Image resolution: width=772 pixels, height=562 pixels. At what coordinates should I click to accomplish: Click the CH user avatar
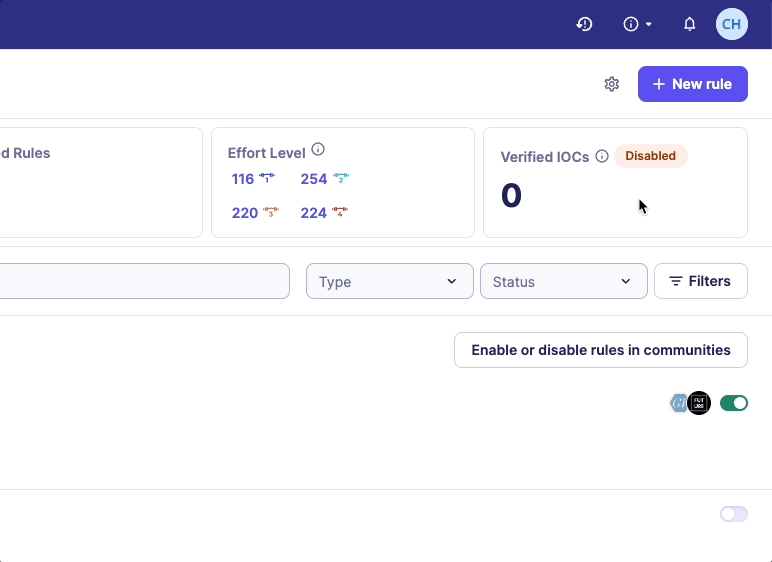[x=731, y=24]
